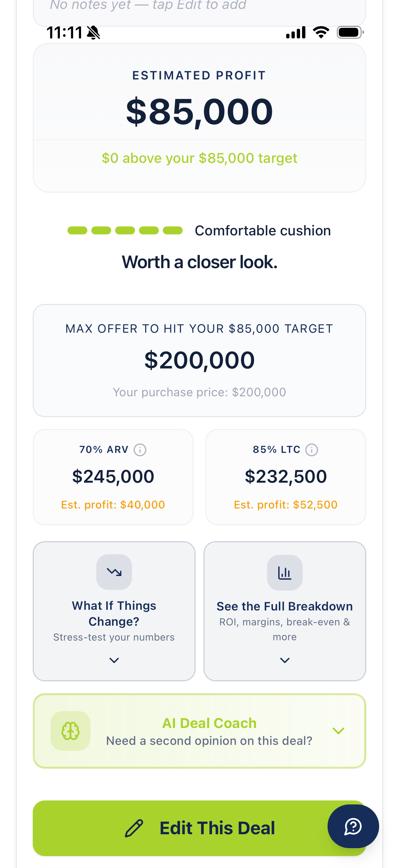The height and width of the screenshot is (868, 399).
Task: Expand the AI Deal Coach chevron
Action: pos(338,731)
